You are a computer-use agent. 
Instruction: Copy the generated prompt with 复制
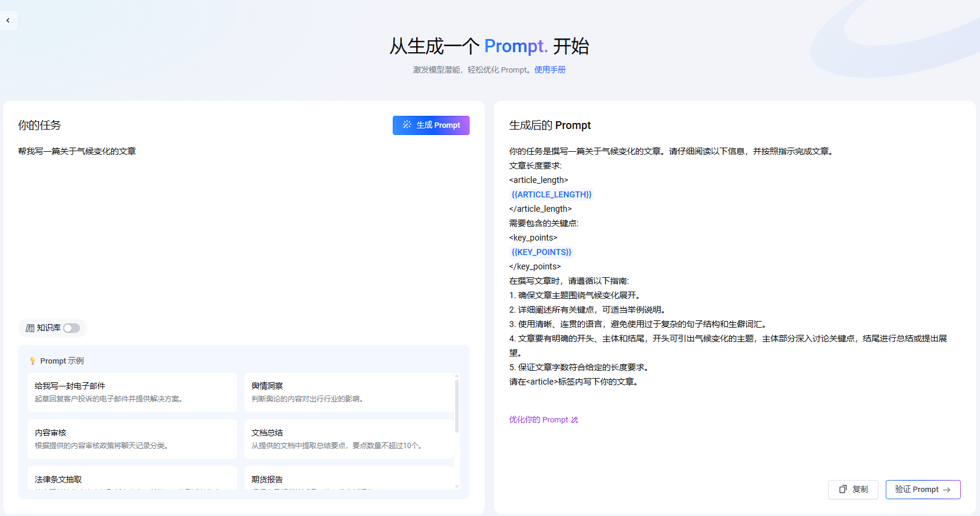pyautogui.click(x=853, y=490)
